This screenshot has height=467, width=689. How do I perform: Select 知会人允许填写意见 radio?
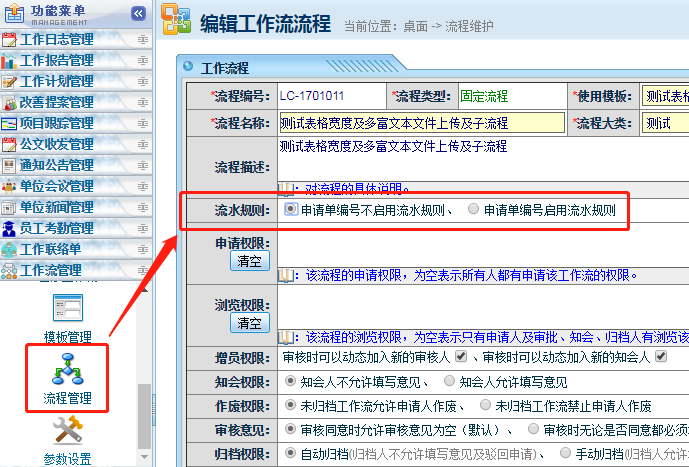click(x=449, y=381)
